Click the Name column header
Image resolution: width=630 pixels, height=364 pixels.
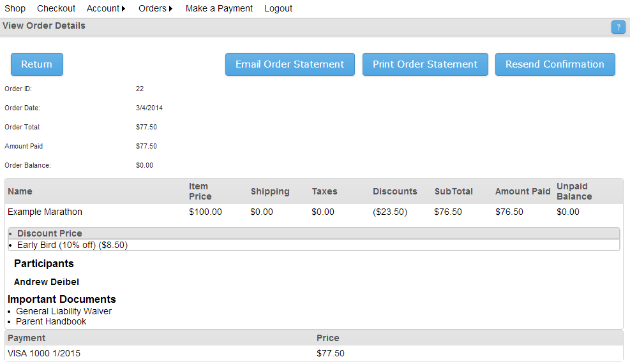20,191
